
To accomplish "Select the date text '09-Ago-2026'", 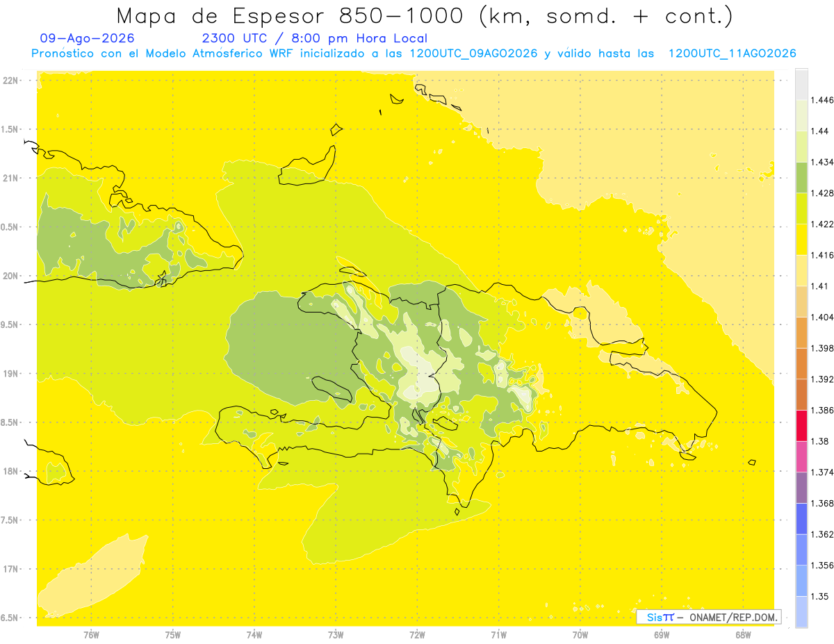I will click(x=88, y=38).
